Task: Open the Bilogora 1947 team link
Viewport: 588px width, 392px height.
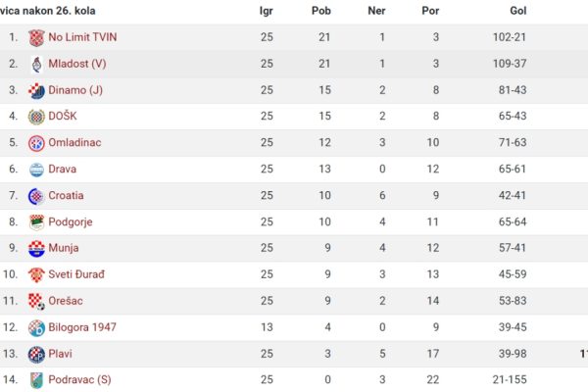Action: (82, 327)
